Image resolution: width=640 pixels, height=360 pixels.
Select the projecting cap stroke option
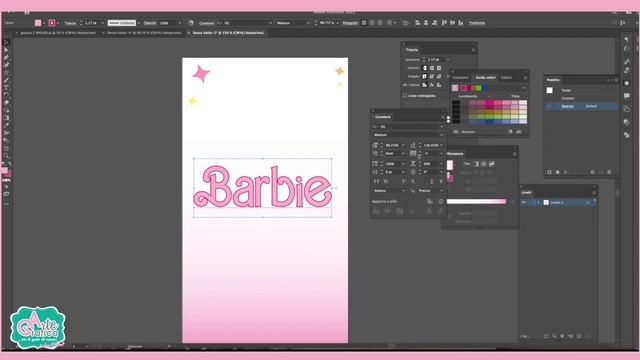point(439,68)
